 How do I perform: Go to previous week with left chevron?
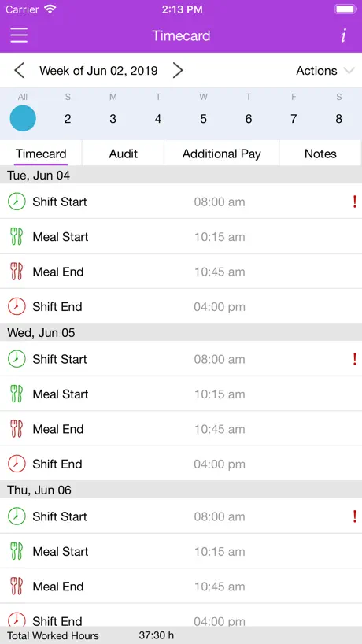(20, 70)
